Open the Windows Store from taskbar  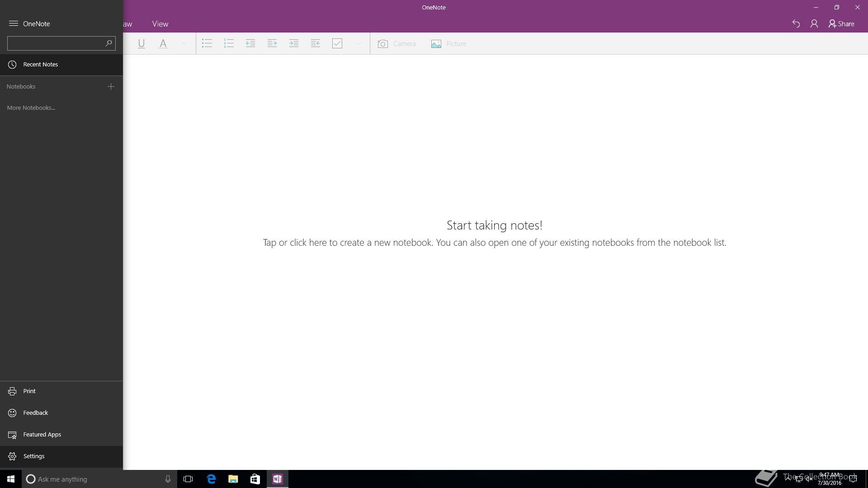255,479
